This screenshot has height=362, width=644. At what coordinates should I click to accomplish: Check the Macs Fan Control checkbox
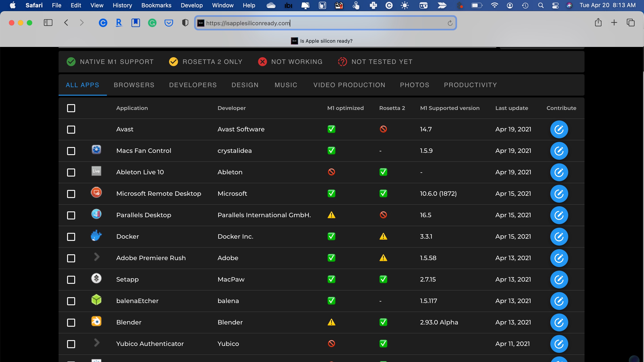click(71, 151)
